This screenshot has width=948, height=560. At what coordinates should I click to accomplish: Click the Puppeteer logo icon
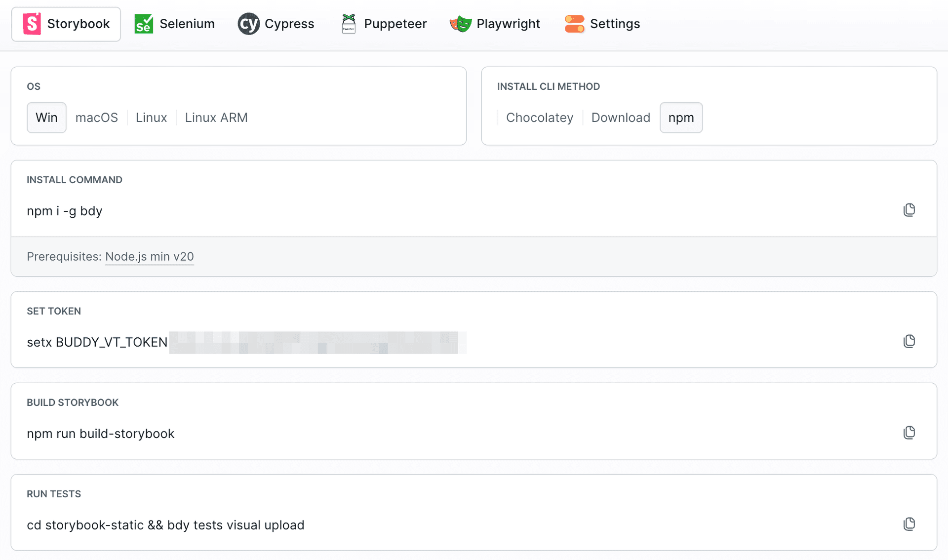tap(349, 24)
